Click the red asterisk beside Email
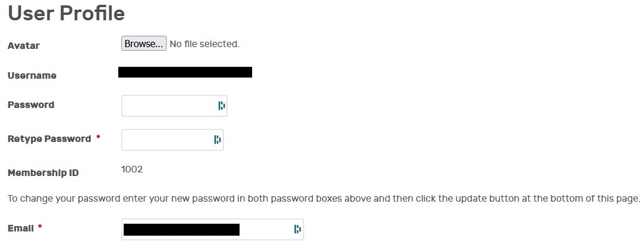This screenshot has width=644, height=244. [40, 227]
